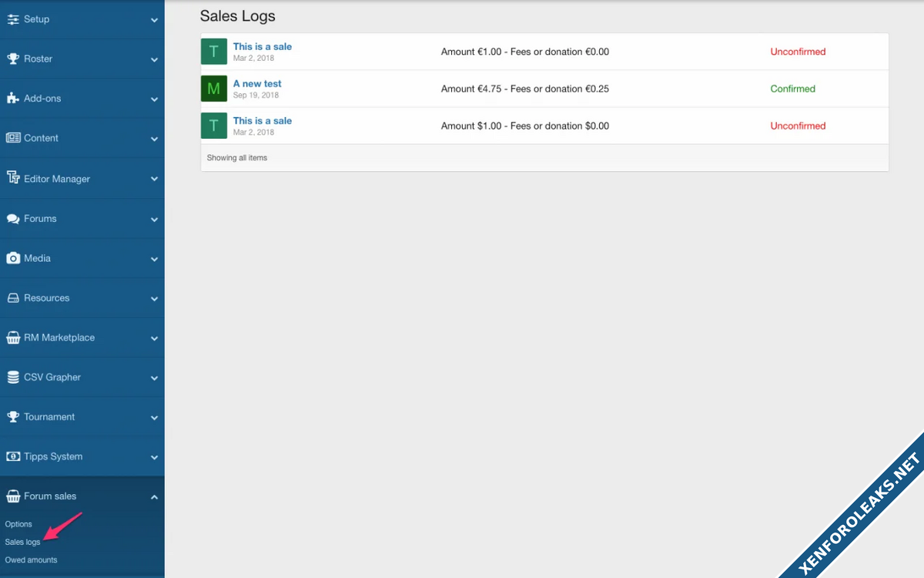Viewport: 924px width, 578px height.
Task: Open the first 'This is a sale' link
Action: pos(263,46)
